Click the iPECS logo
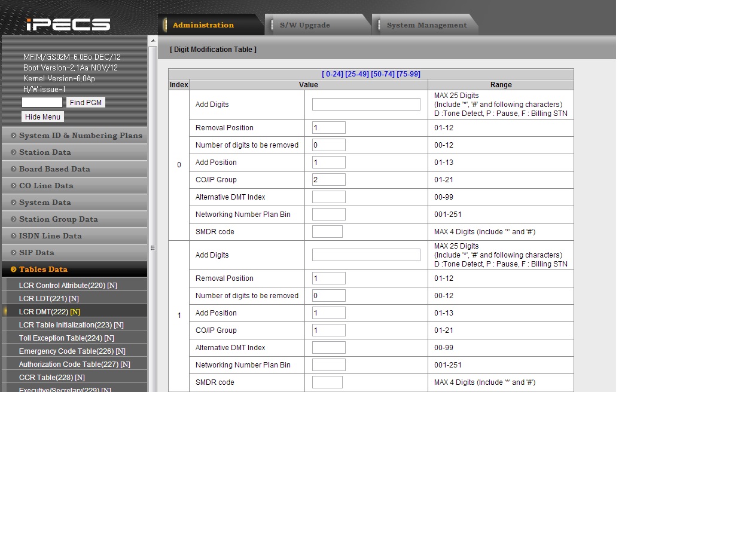 coord(68,24)
